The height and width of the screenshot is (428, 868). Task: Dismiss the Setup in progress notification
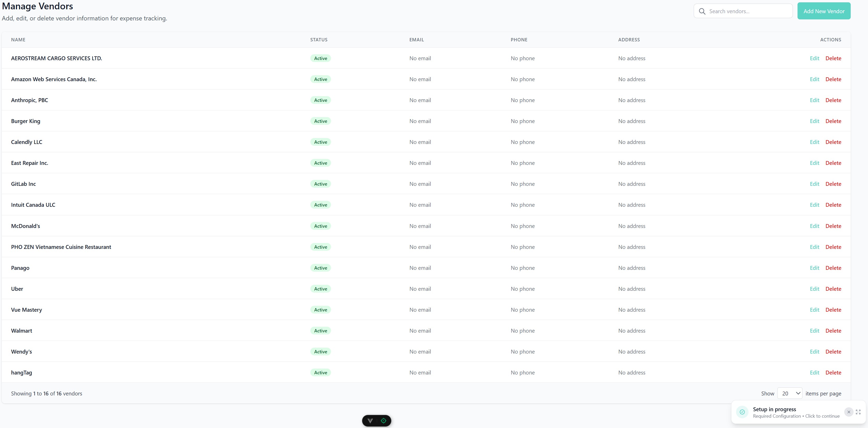[x=848, y=412]
